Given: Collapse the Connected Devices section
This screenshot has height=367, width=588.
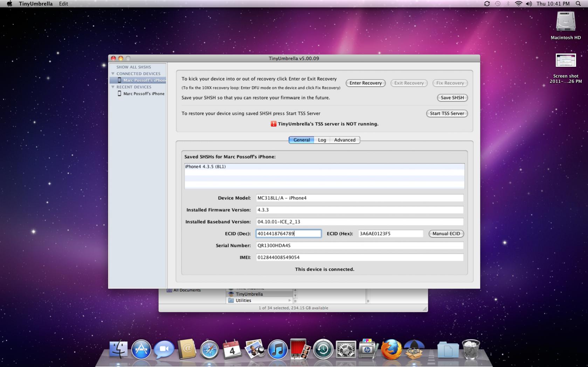Looking at the screenshot, I should pyautogui.click(x=113, y=74).
